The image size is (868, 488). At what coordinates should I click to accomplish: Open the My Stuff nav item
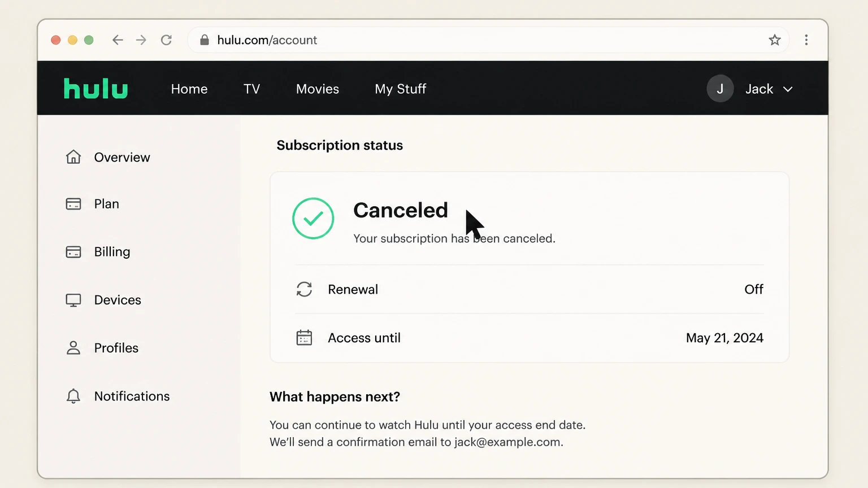[401, 89]
